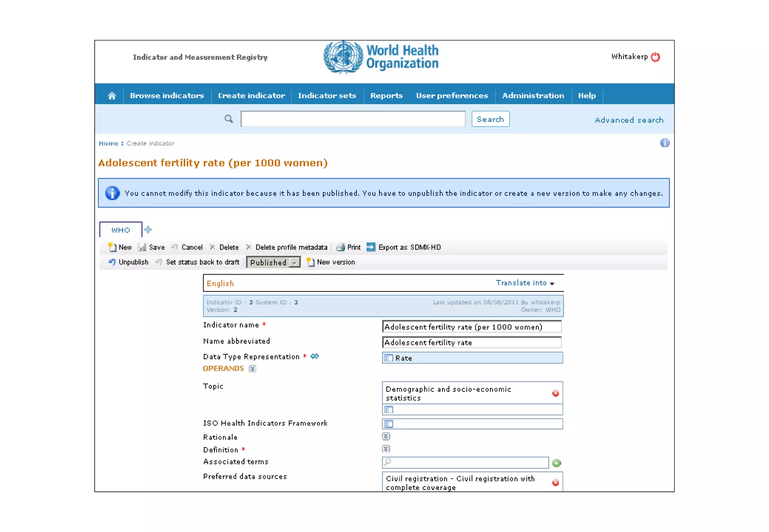Remove Demographic and socio-economic statistics topic
Screen dimensions: 769x532
click(555, 393)
